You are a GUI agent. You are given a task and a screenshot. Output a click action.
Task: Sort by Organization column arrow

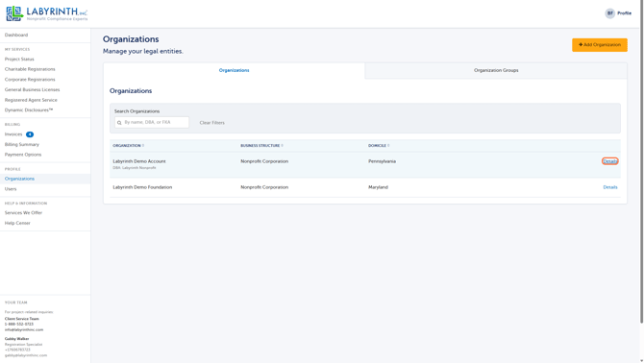coord(143,146)
